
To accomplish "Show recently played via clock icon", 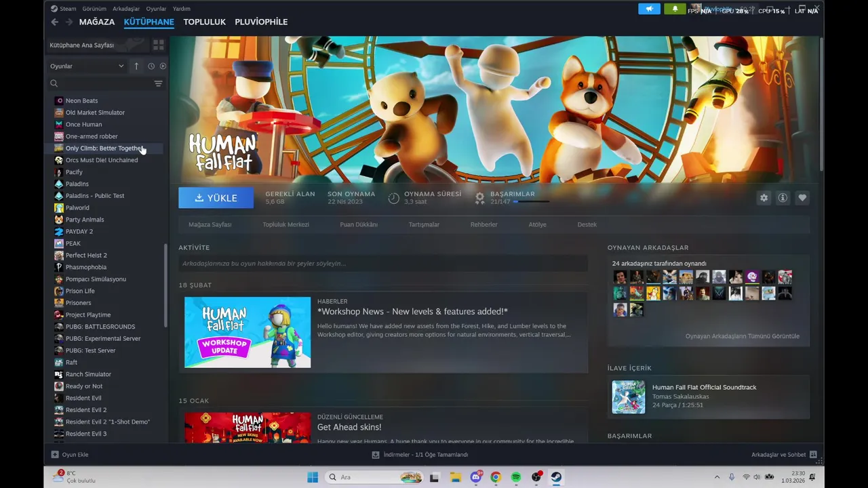I will [151, 66].
